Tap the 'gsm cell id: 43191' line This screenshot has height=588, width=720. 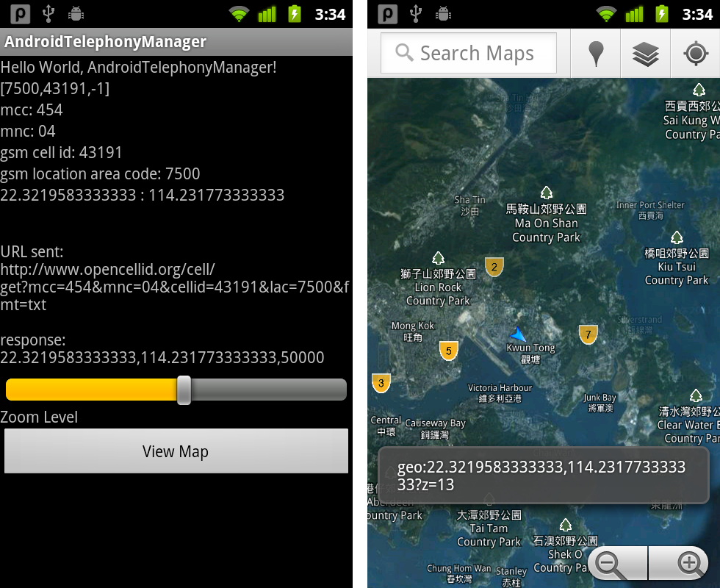(x=61, y=153)
